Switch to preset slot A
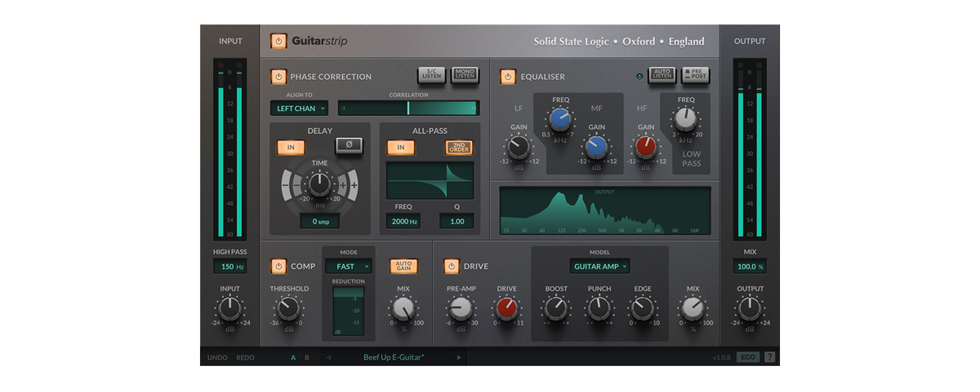The width and height of the screenshot is (980, 392). [x=294, y=358]
